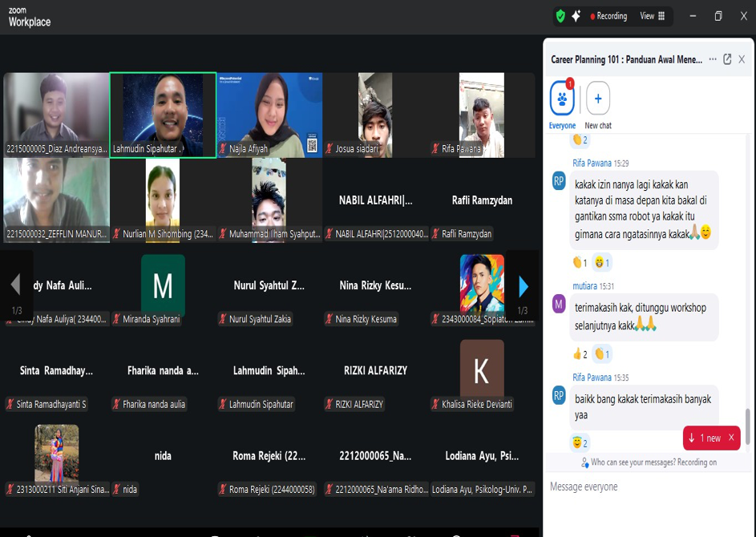Click 'Who can see your messages?' link

point(649,462)
